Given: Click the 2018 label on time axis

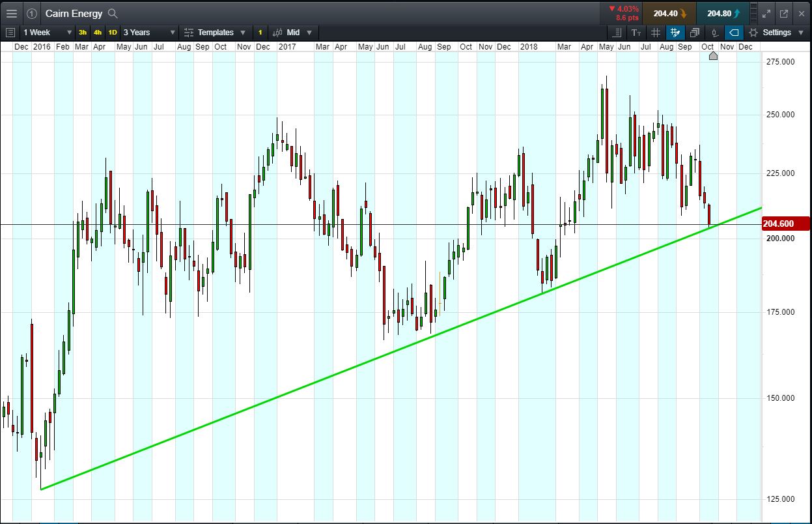Looking at the screenshot, I should (x=529, y=47).
